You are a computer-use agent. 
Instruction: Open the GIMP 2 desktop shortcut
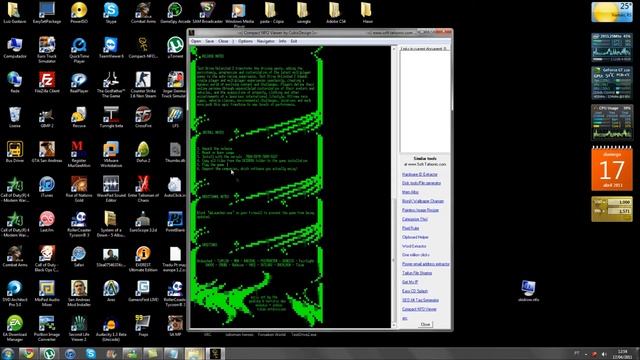click(x=47, y=118)
